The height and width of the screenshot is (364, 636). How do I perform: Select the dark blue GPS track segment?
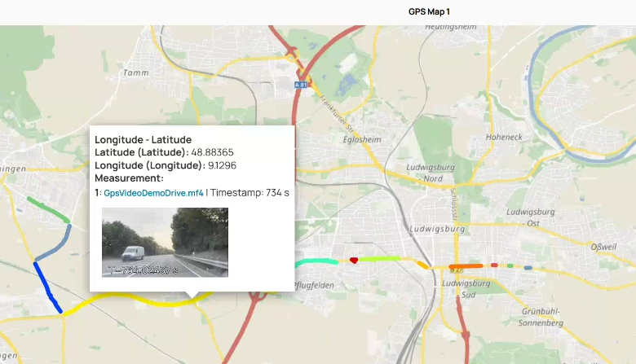tap(47, 287)
